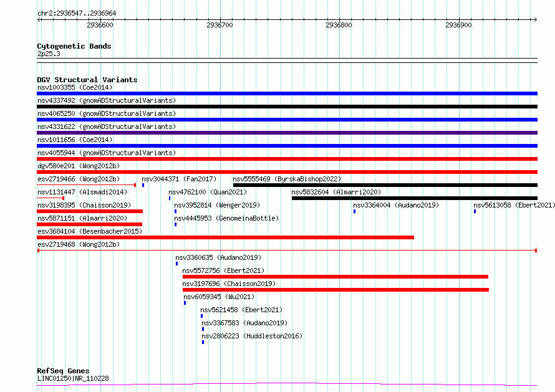Click esv2719466 (Wong2012b) label
This screenshot has width=555, height=392.
coord(79,179)
